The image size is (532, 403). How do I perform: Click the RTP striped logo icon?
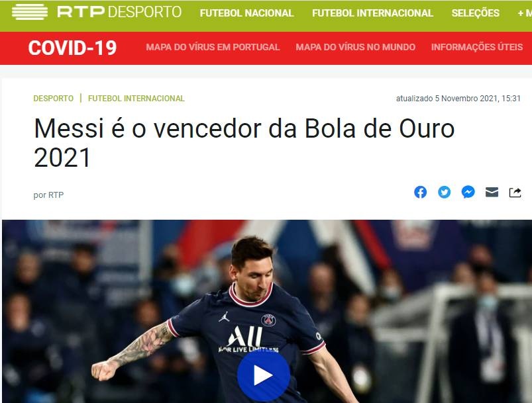coord(30,12)
